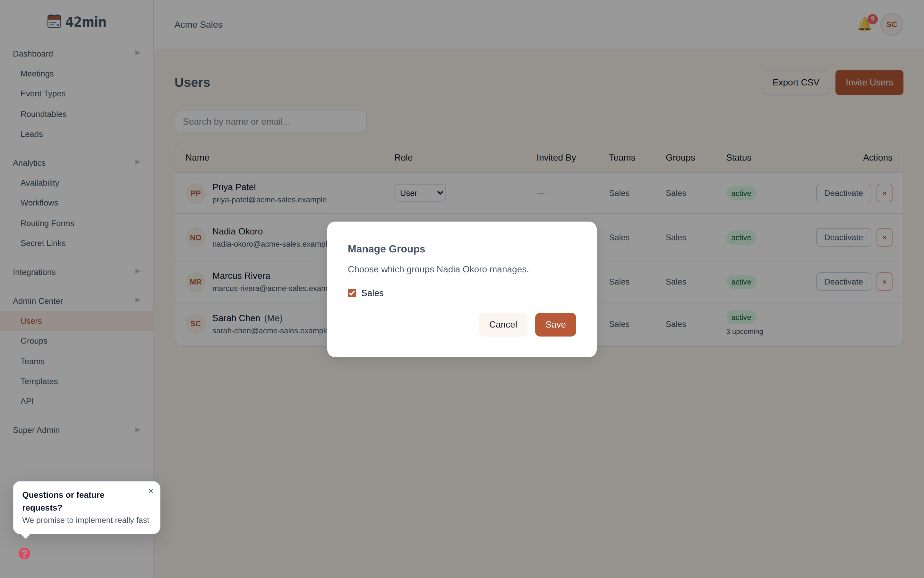This screenshot has width=924, height=578.
Task: Remove Nadia Okoro with the x button
Action: (x=884, y=237)
